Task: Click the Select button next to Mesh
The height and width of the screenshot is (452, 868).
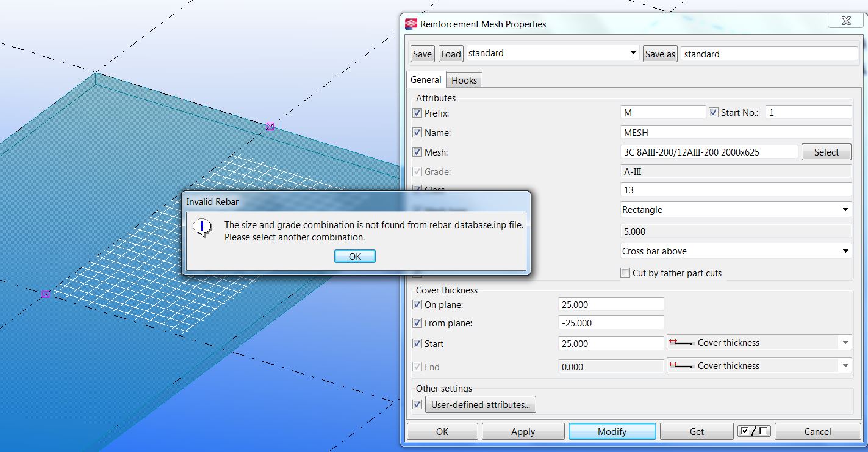Action: 826,152
